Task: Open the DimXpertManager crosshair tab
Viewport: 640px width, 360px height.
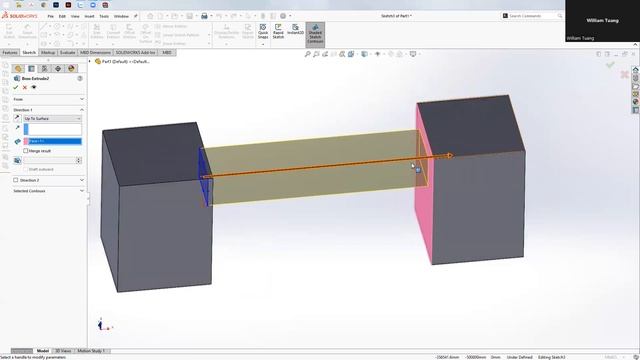Action: point(58,69)
